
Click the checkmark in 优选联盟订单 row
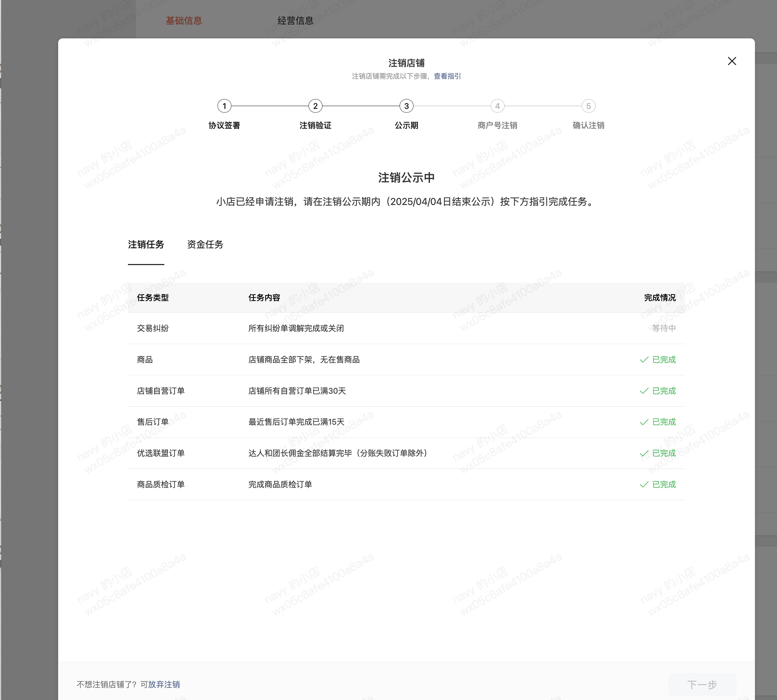coord(644,453)
